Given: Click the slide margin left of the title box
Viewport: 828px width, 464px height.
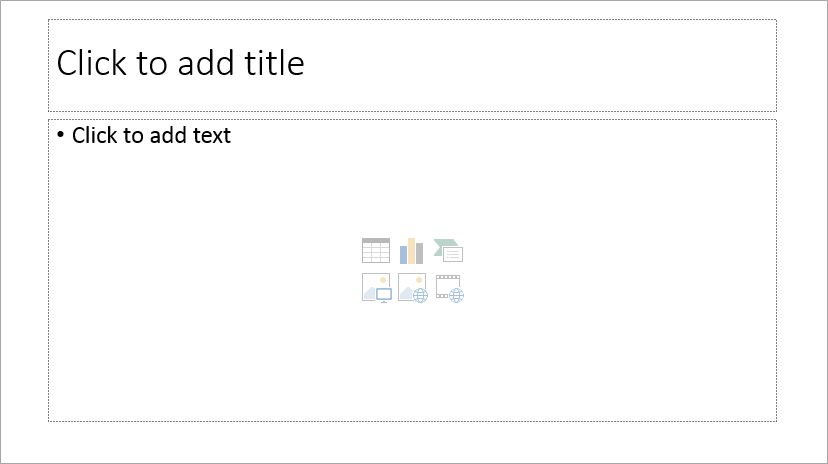Looking at the screenshot, I should coord(24,65).
